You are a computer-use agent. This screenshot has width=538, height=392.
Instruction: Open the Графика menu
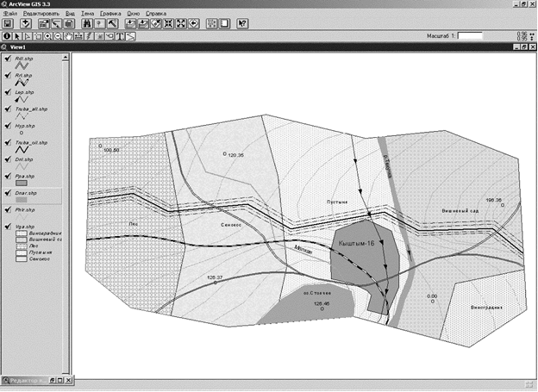[x=109, y=14]
